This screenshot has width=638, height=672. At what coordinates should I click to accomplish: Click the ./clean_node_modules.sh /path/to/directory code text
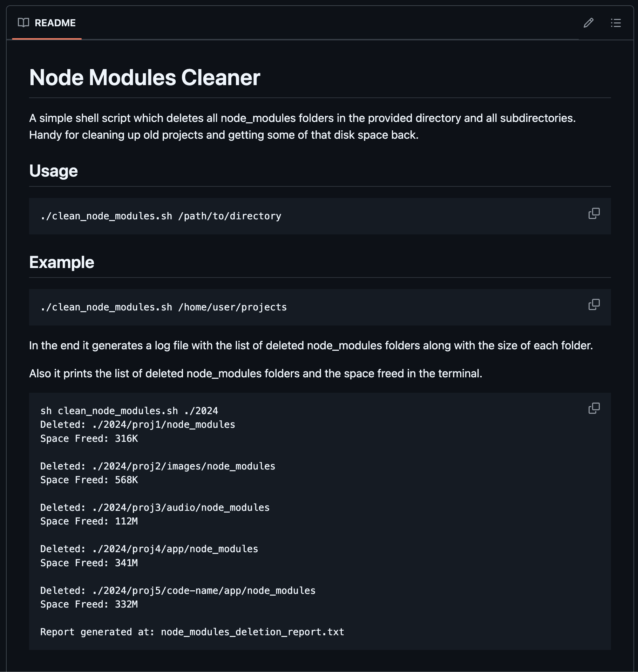pos(161,216)
